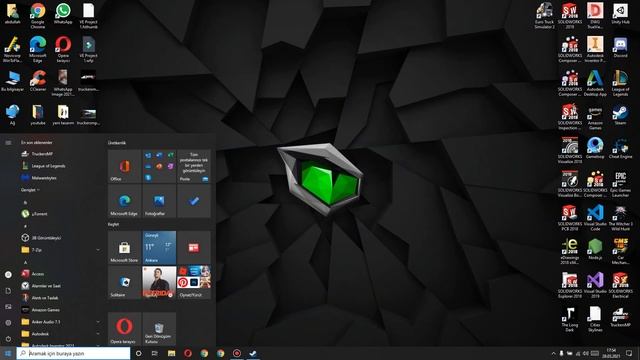Open the Amazon Games desktop shortcut

click(x=595, y=117)
